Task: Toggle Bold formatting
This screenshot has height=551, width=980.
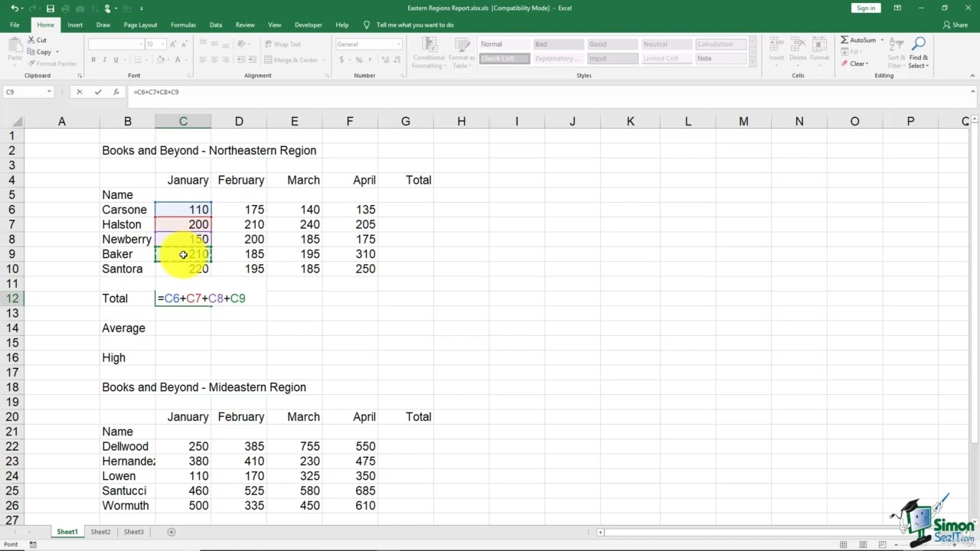Action: pos(93,60)
